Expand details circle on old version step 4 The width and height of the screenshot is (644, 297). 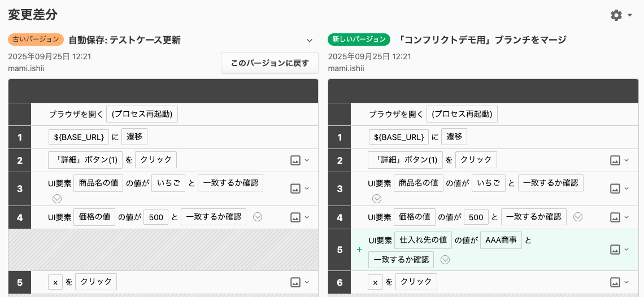pyautogui.click(x=258, y=217)
